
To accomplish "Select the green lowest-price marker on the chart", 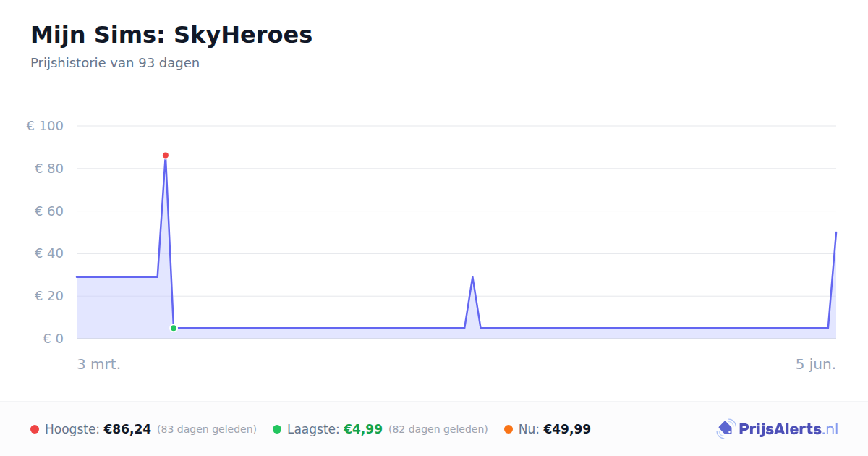I will coord(174,328).
